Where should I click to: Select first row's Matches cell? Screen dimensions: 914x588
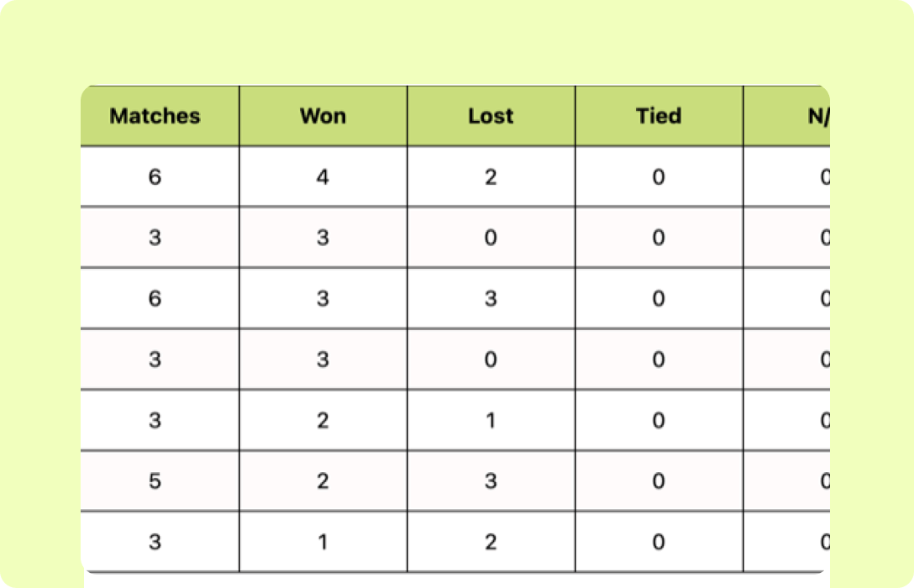[155, 177]
